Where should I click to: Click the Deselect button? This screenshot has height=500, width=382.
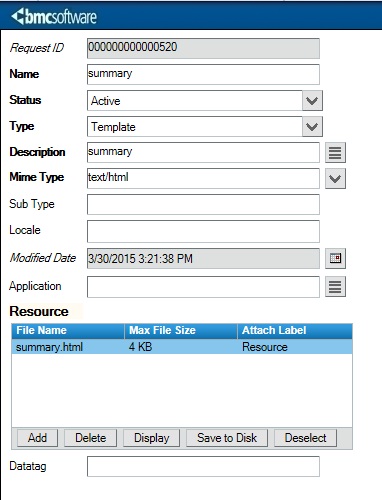[x=305, y=438]
